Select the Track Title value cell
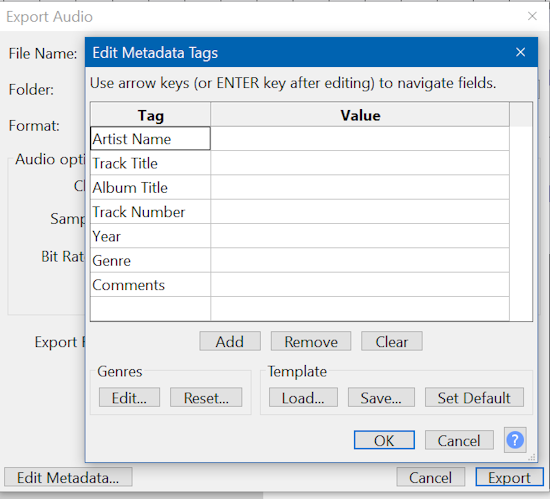The width and height of the screenshot is (550, 499). 360,163
